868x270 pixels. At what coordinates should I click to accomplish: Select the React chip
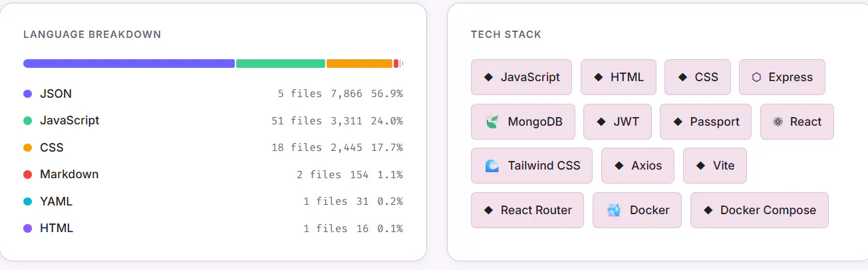[797, 122]
